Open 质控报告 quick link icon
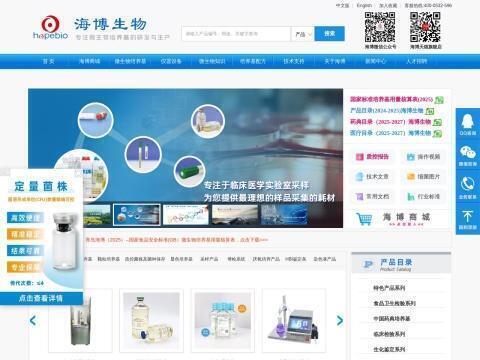Image resolution: width=480 pixels, height=360 pixels. pos(360,157)
